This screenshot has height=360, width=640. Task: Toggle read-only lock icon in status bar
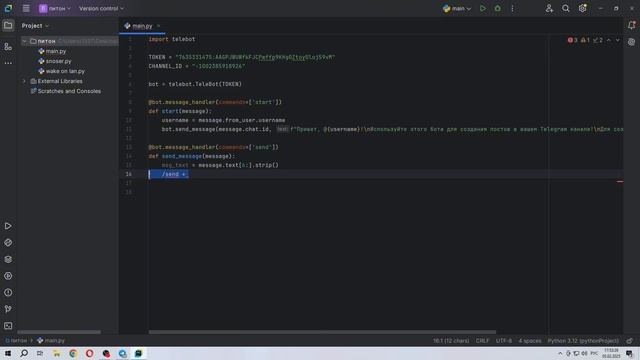(x=629, y=340)
